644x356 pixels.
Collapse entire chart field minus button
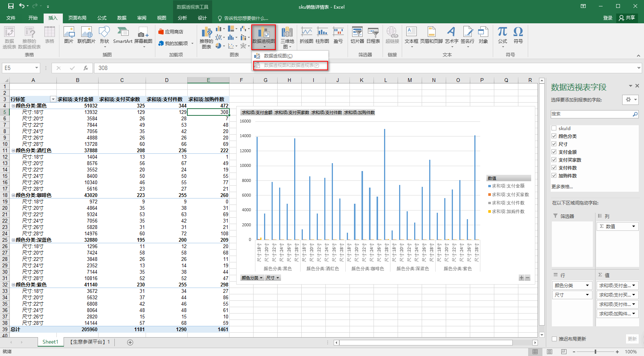pos(527,278)
